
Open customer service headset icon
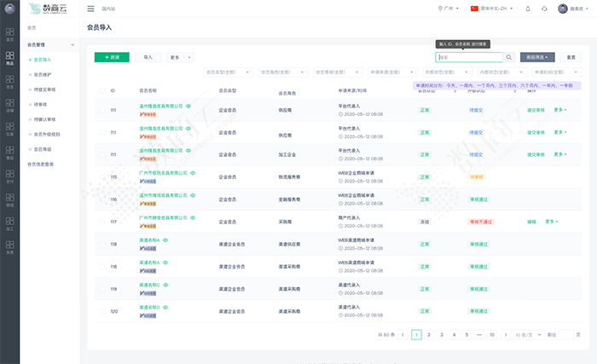coord(545,9)
